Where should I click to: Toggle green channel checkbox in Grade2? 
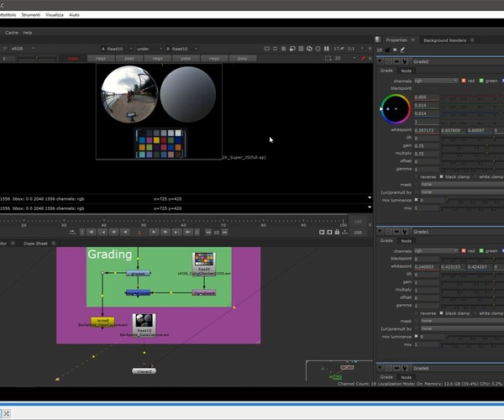[x=481, y=81]
